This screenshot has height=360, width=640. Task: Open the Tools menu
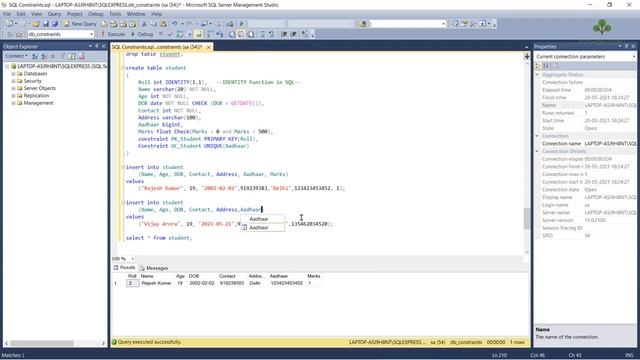[x=115, y=14]
